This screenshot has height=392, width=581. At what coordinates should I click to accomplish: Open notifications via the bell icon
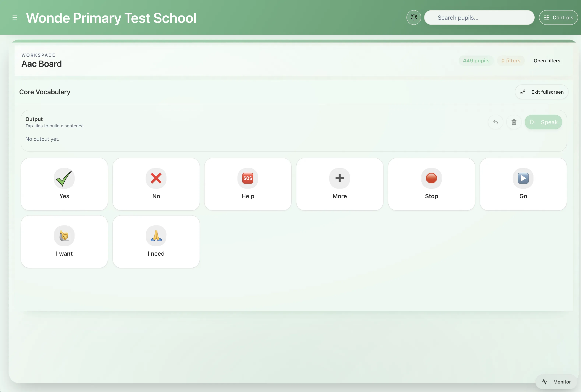(413, 17)
